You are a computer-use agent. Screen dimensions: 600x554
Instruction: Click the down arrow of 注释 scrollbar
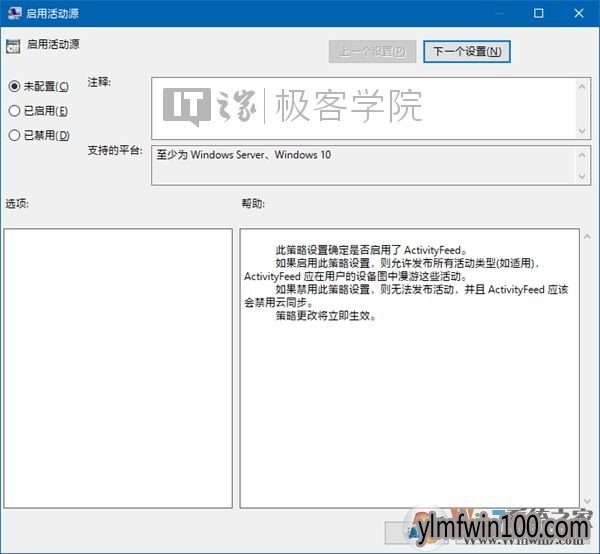[x=582, y=131]
